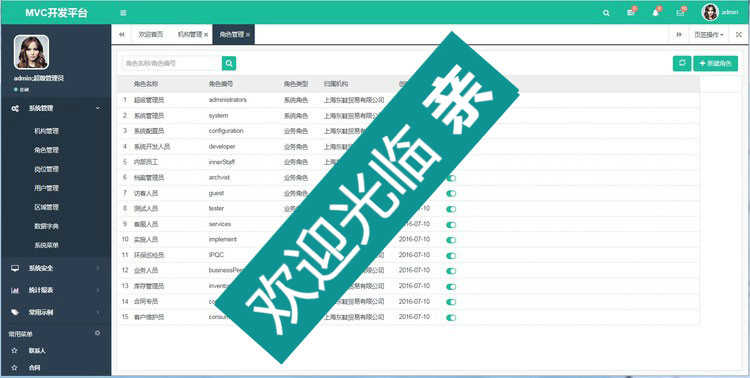
Task: Open the 页签操作 dropdown
Action: (x=709, y=34)
